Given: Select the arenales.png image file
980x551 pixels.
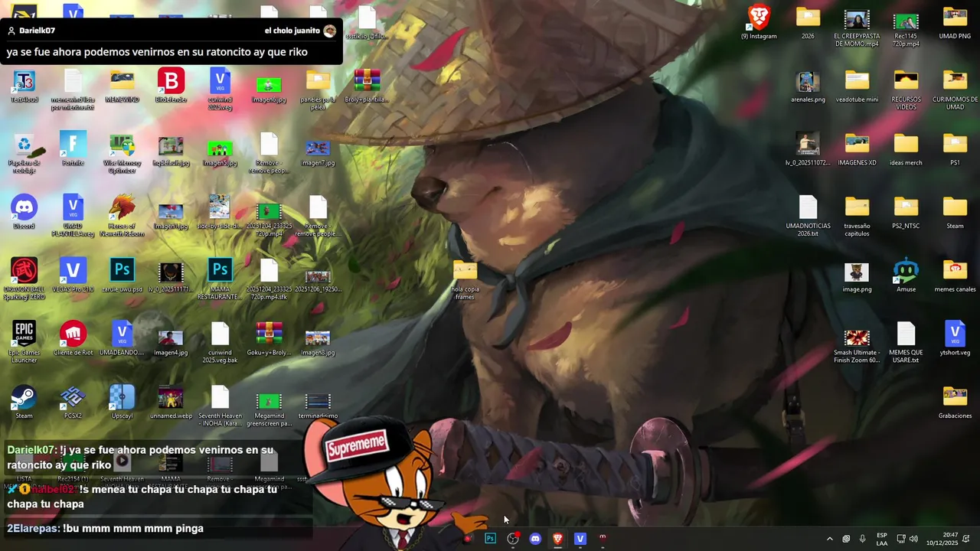Looking at the screenshot, I should 808,86.
